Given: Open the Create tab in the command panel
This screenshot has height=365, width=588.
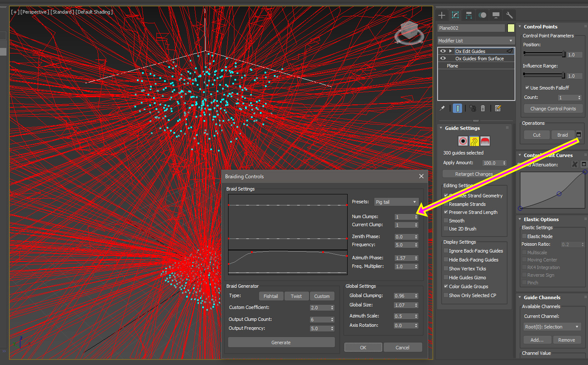Looking at the screenshot, I should [x=442, y=15].
